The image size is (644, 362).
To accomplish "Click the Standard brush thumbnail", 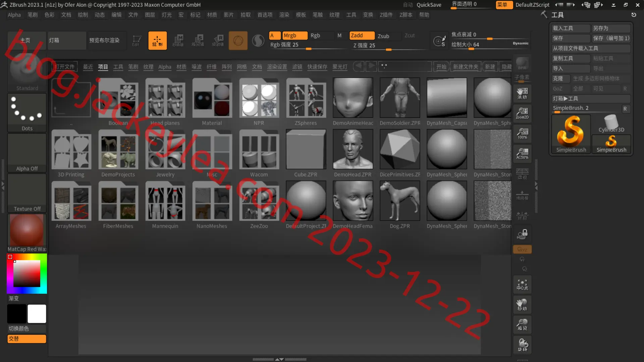I will (x=27, y=72).
